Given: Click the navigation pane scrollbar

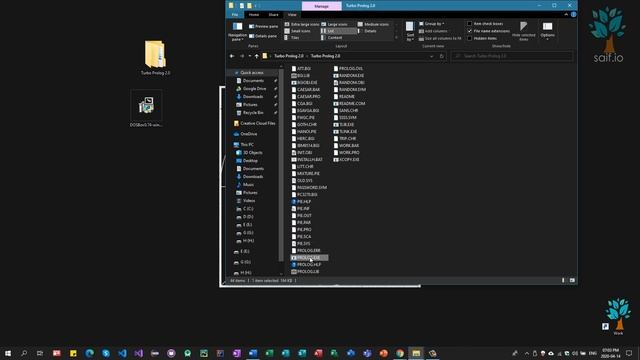Looking at the screenshot, I should [x=281, y=164].
